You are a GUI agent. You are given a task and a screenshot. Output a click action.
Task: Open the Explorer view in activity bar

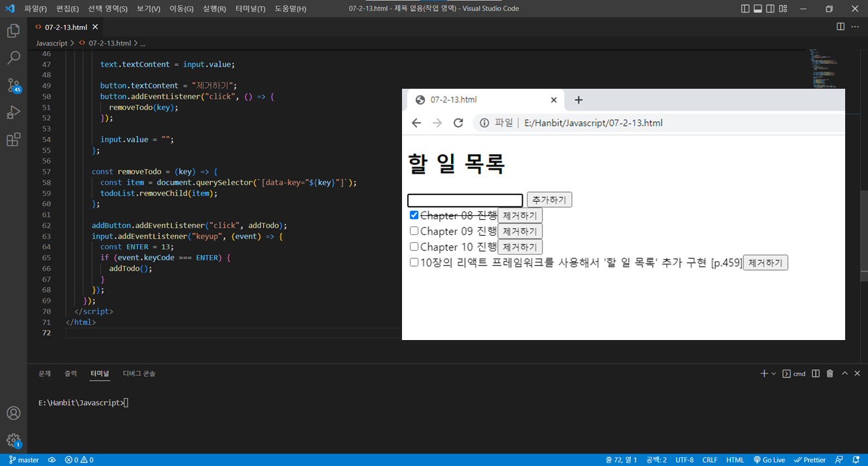[13, 31]
